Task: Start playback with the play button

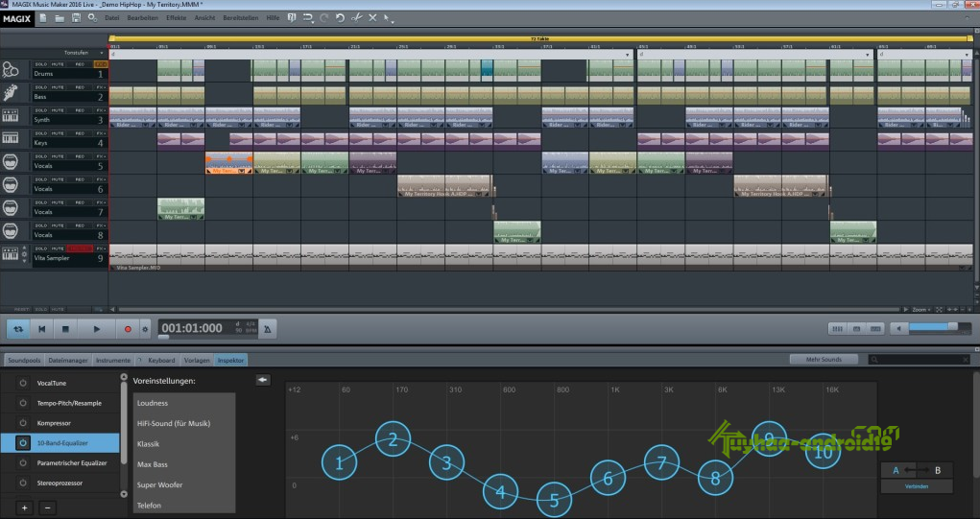Action: [96, 329]
